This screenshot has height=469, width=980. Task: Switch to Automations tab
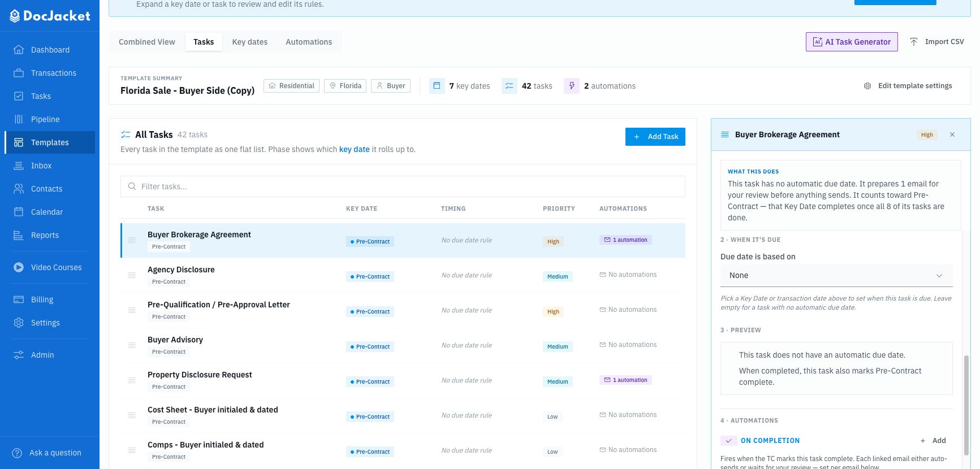[x=309, y=42]
